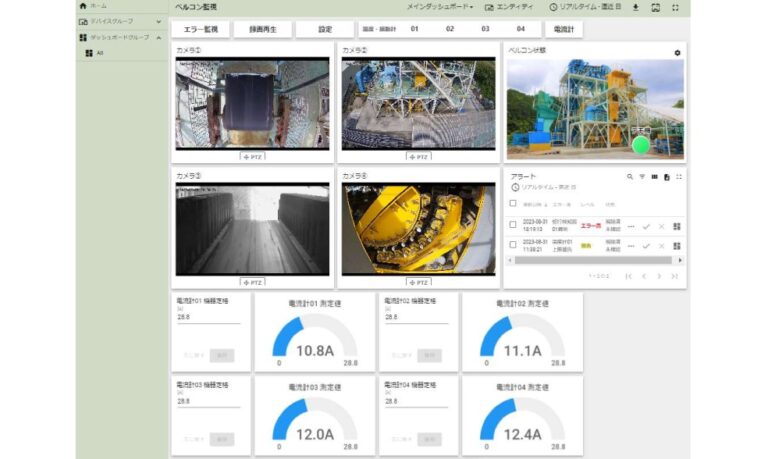Screen dimensions: 768x459
Task: Click the 電流計02 機器定格 input field
Action: coord(416,317)
